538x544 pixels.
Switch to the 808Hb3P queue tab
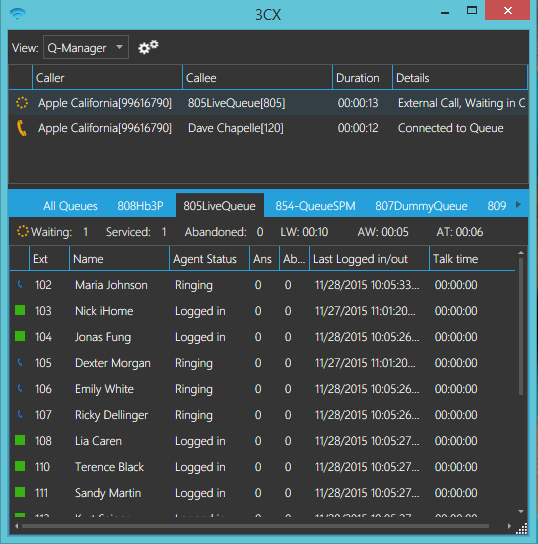point(140,206)
